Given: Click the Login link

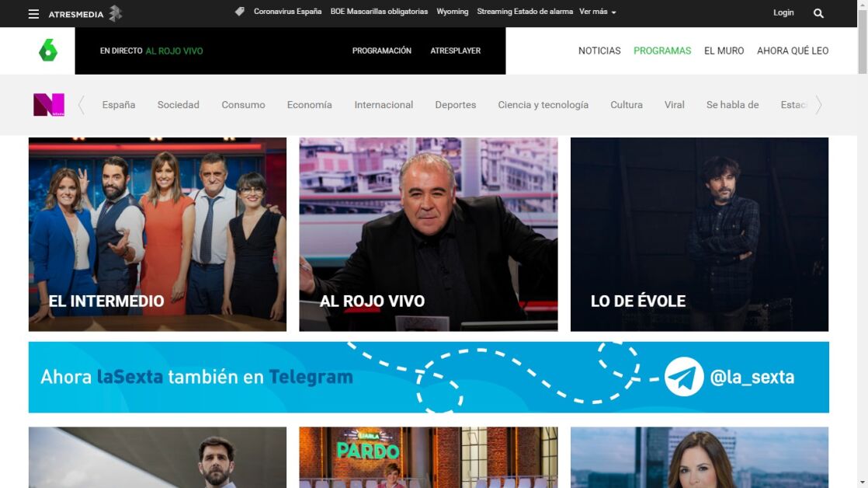Looking at the screenshot, I should point(783,12).
